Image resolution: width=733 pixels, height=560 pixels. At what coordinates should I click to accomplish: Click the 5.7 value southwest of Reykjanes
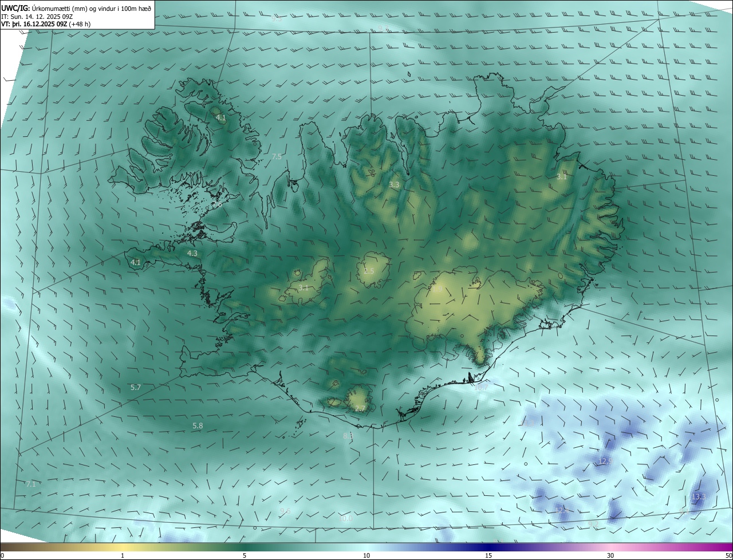point(136,388)
